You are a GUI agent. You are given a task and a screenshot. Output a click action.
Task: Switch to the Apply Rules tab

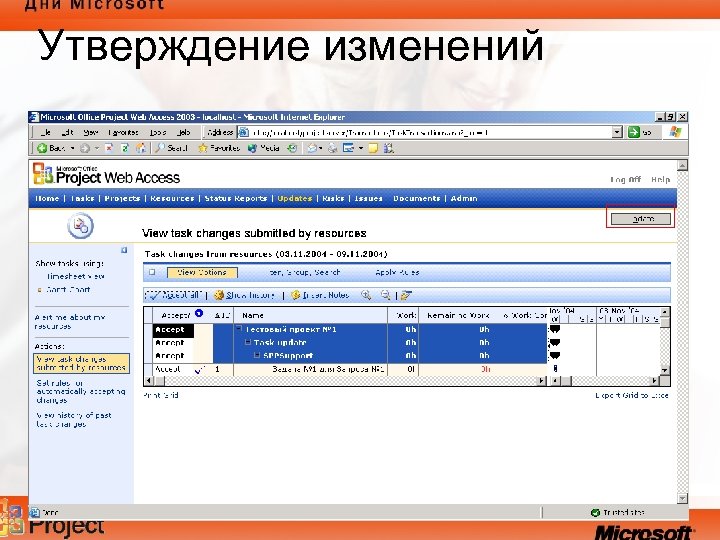(397, 272)
